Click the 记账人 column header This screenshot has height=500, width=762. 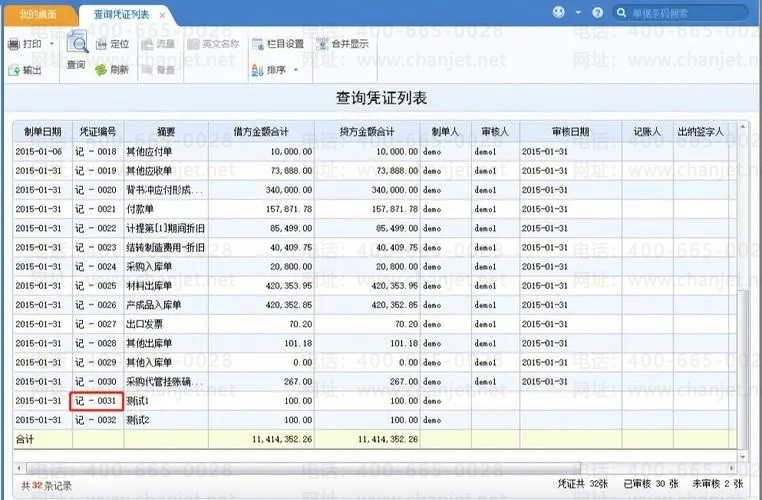coord(647,132)
